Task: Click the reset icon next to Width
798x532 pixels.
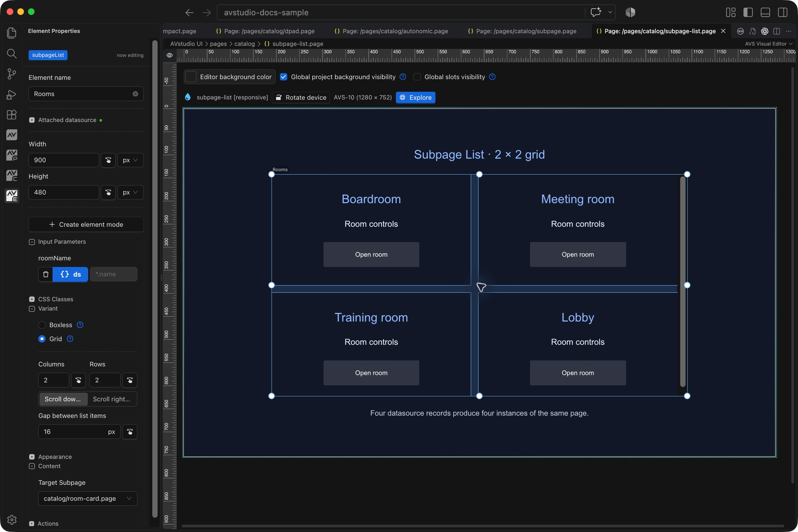Action: point(108,160)
